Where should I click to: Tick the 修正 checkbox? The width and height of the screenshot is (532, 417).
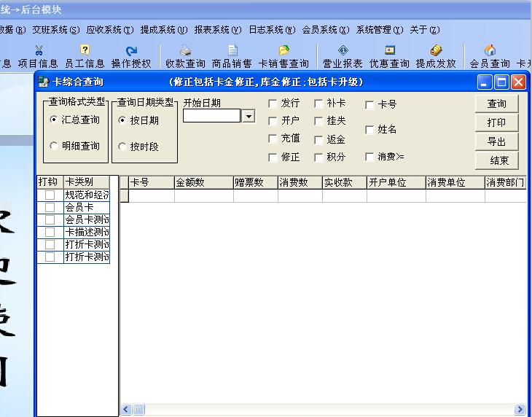pos(273,157)
